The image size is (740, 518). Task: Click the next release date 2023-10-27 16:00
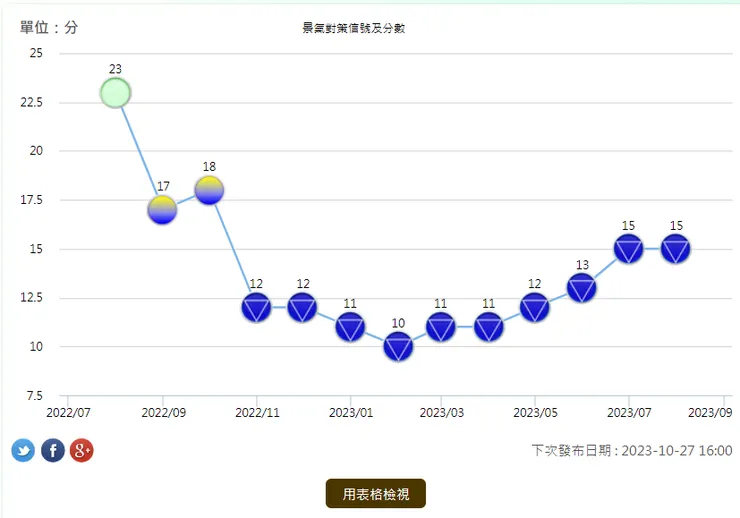(x=677, y=451)
